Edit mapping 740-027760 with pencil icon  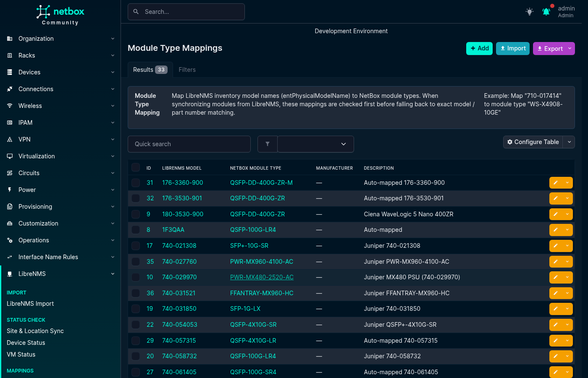pos(556,262)
